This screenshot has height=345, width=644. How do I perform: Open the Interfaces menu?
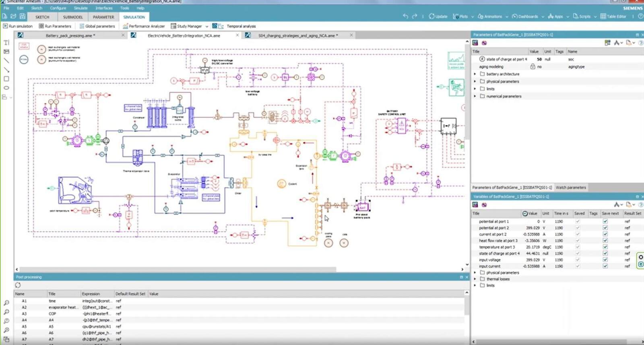(104, 8)
